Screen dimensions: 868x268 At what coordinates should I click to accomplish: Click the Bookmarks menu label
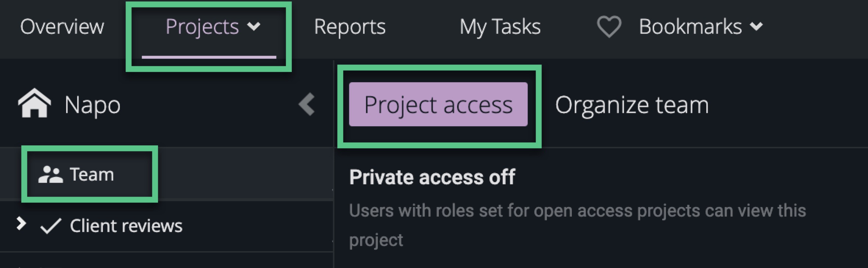[x=690, y=27]
